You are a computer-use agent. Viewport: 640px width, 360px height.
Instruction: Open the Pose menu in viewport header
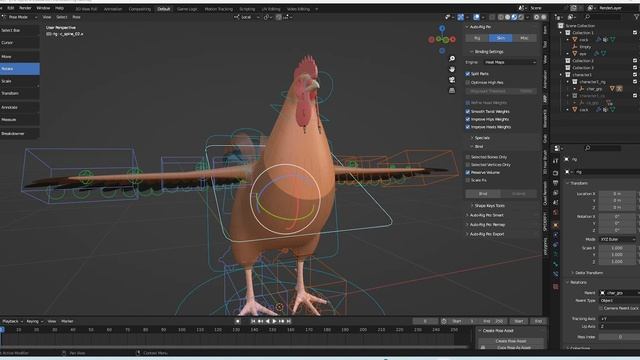pos(76,17)
